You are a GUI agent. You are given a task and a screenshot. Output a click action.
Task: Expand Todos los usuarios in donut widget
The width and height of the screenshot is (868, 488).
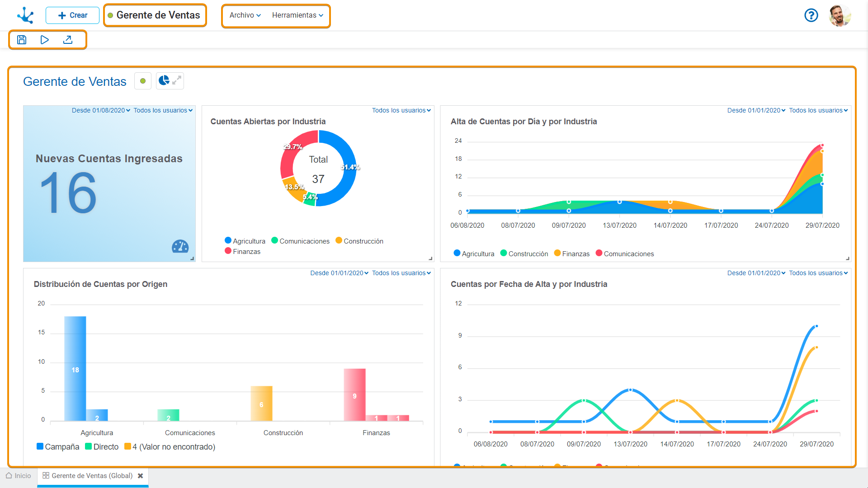(401, 110)
